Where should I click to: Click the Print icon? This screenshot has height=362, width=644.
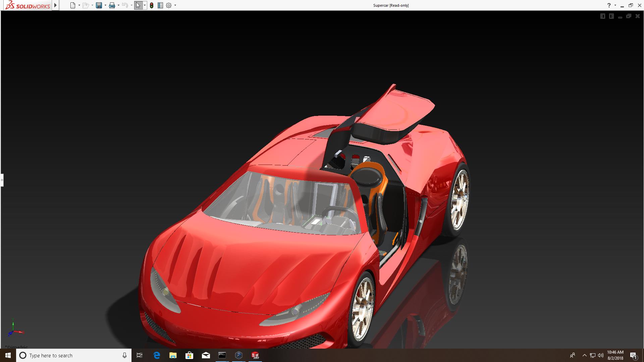(112, 5)
